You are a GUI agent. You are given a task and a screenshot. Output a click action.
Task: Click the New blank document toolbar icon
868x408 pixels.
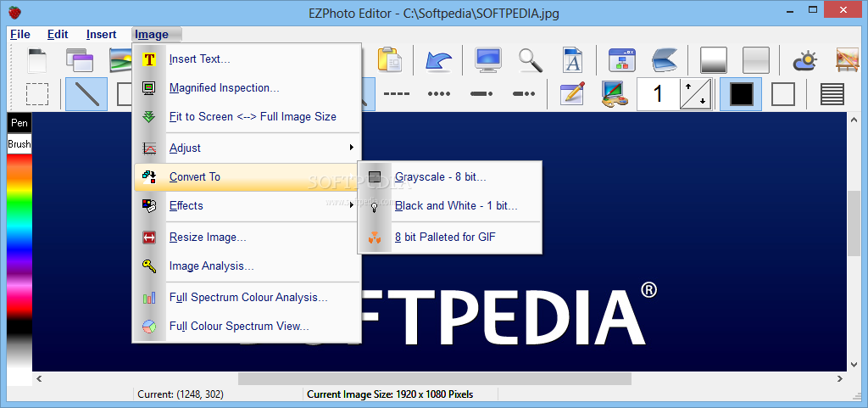point(37,59)
